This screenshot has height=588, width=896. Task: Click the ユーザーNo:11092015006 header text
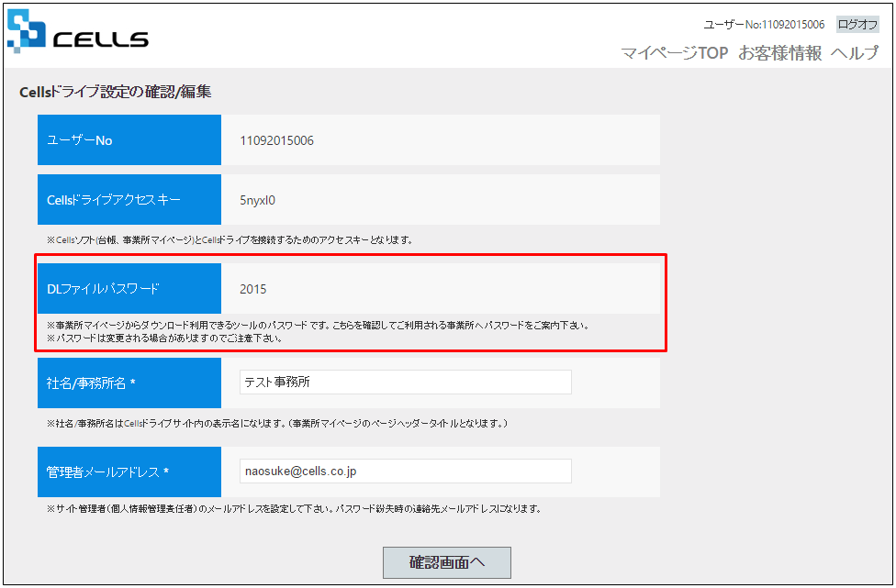pos(765,25)
